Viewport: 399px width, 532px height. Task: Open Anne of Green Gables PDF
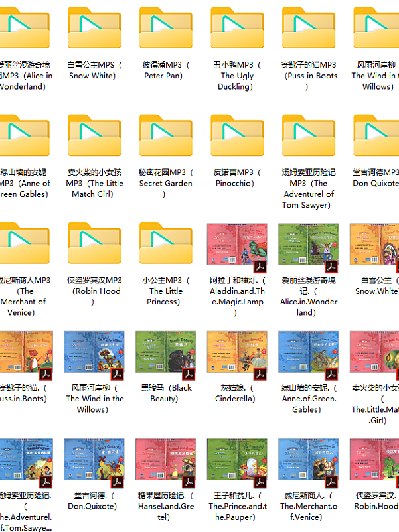[x=308, y=355]
